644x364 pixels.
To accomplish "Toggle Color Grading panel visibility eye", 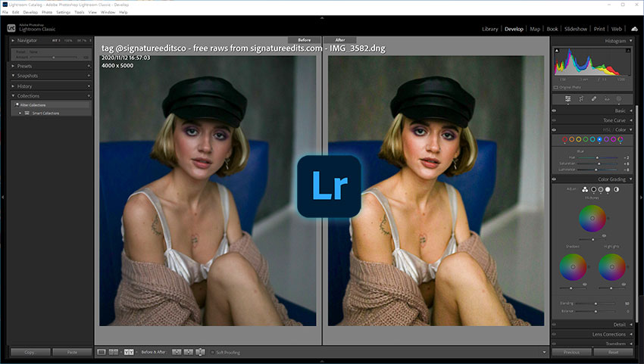I will tap(554, 179).
